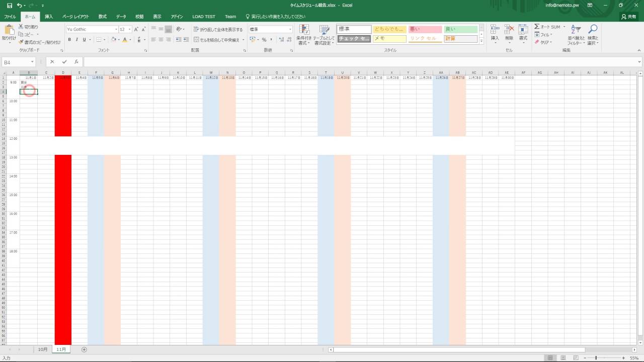Viewport: 644px width, 362px height.
Task: Click the zoom slider in the status bar
Action: coord(604,358)
